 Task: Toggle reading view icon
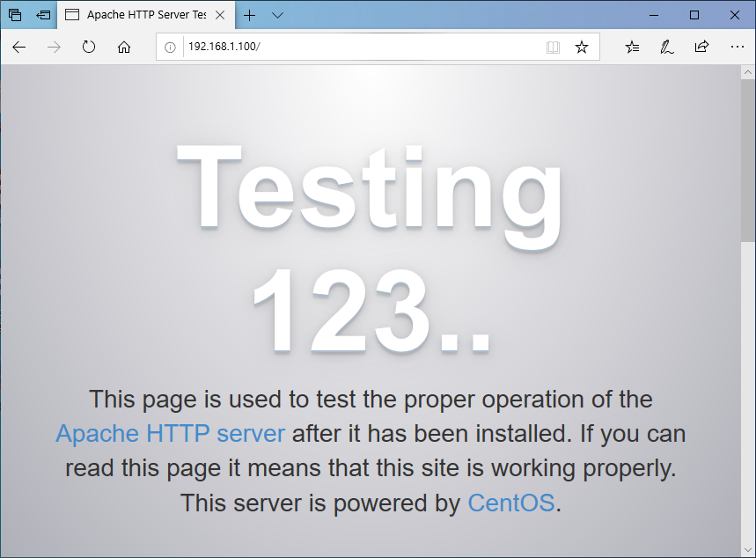pos(553,48)
